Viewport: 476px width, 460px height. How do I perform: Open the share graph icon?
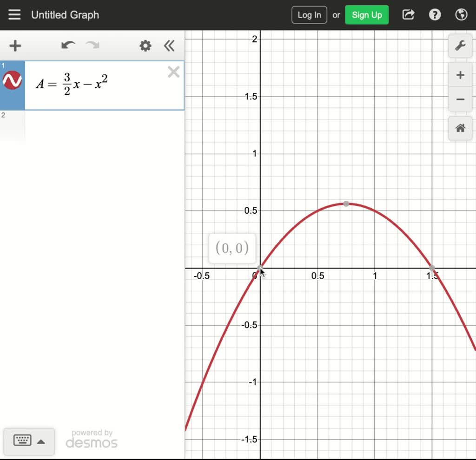tap(408, 14)
